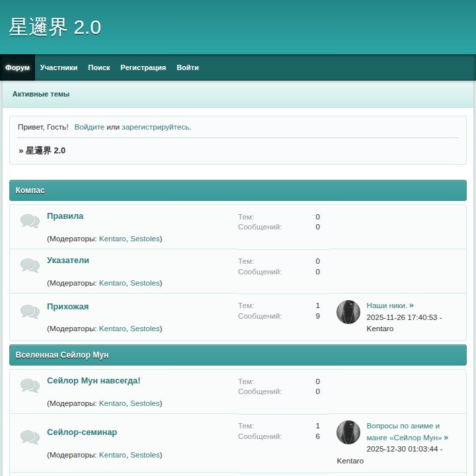Open the Активные темы link
The image size is (476, 476).
coord(41,94)
